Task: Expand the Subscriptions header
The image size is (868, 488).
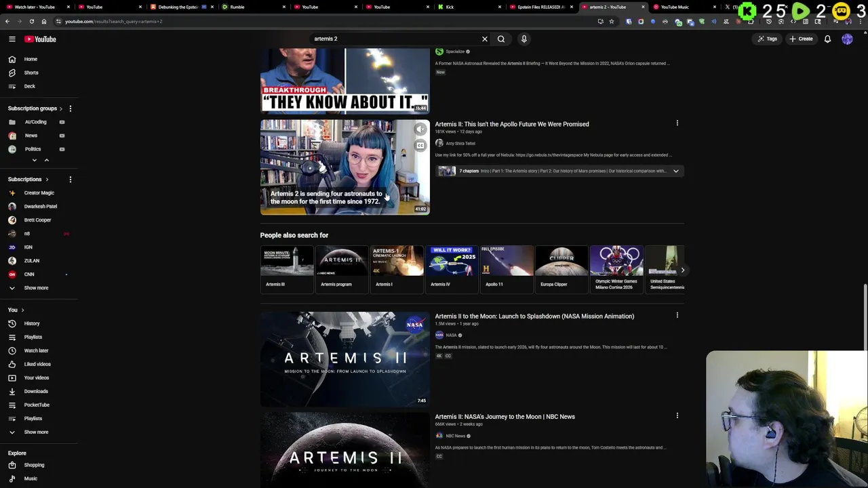Action: [28, 180]
